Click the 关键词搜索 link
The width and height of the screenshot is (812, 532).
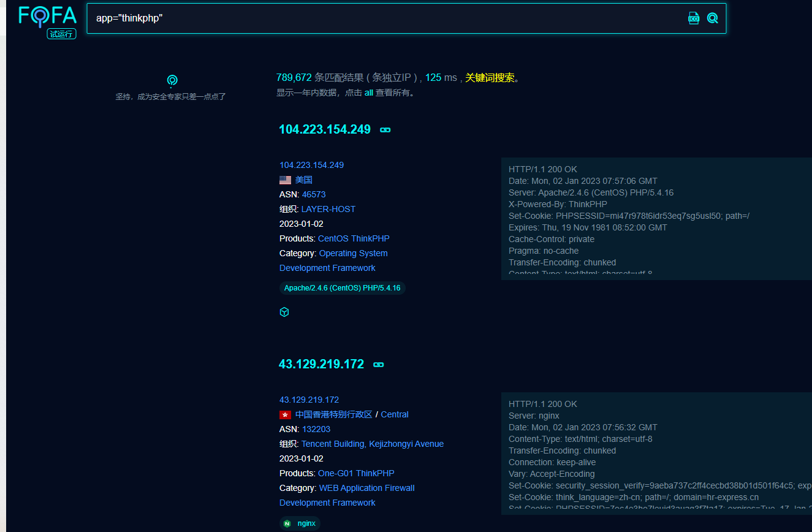[490, 78]
